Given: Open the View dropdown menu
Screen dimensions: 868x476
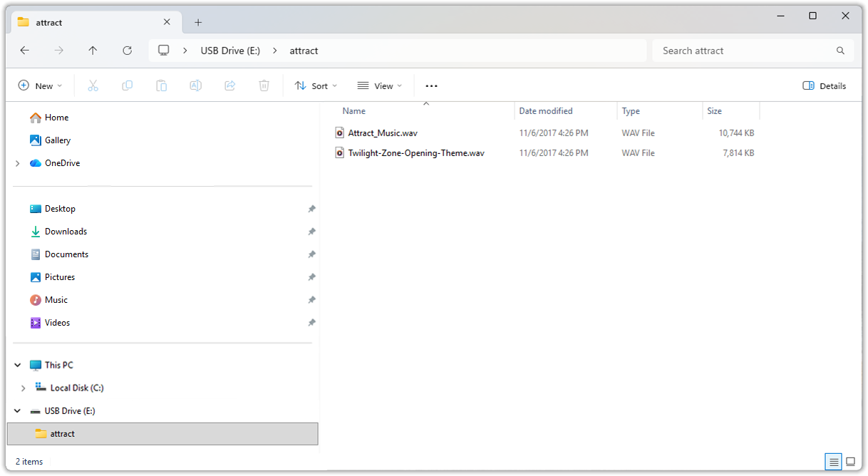Looking at the screenshot, I should point(380,86).
